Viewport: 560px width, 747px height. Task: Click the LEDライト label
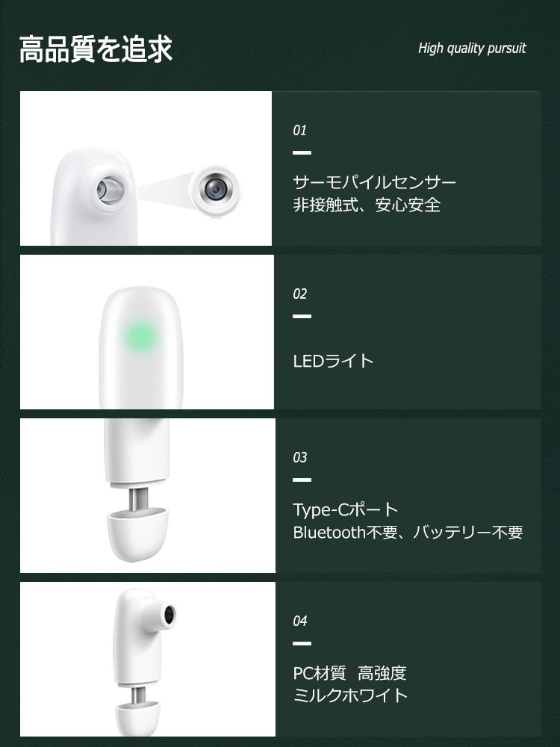[x=333, y=361]
